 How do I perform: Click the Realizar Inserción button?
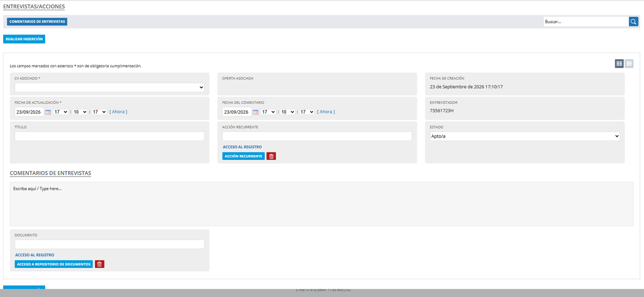click(24, 39)
